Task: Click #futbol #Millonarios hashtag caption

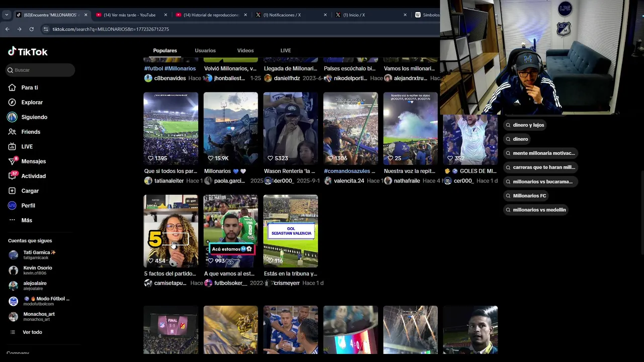Action: (x=170, y=68)
